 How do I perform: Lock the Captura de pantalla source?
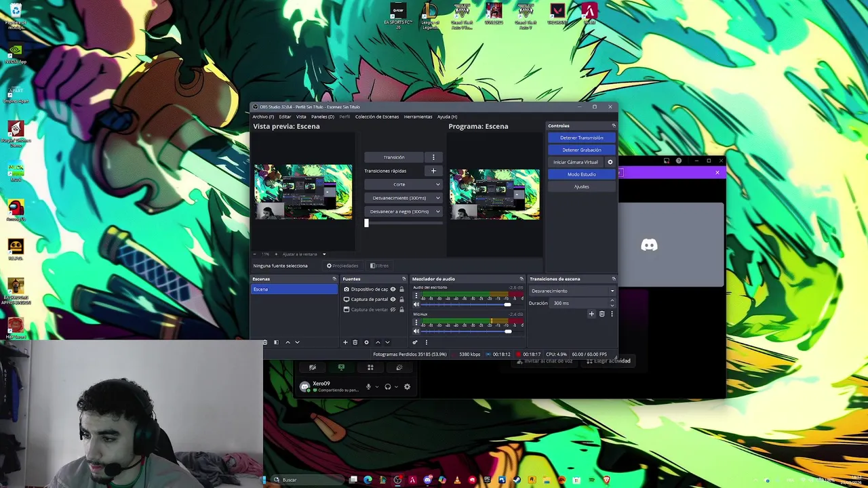click(401, 300)
